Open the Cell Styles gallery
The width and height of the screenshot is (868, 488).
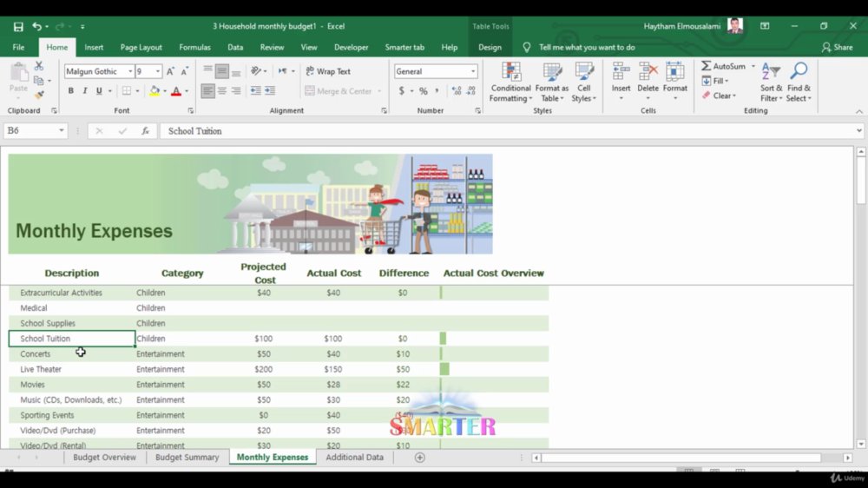[583, 82]
